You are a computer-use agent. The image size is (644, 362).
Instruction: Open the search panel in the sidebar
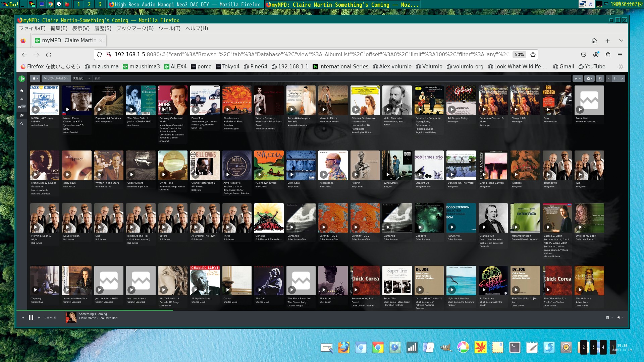coord(22,123)
